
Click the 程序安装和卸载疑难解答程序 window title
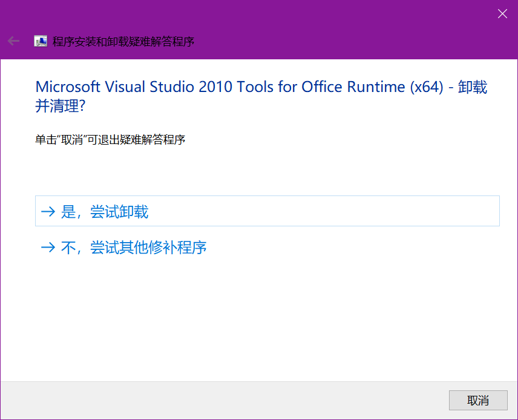[123, 42]
